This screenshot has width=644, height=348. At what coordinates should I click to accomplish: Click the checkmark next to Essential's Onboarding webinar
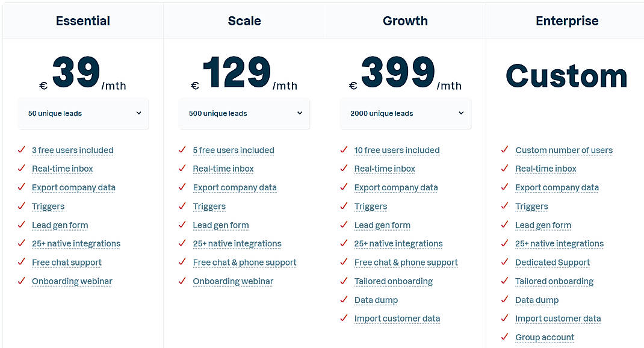click(x=21, y=281)
